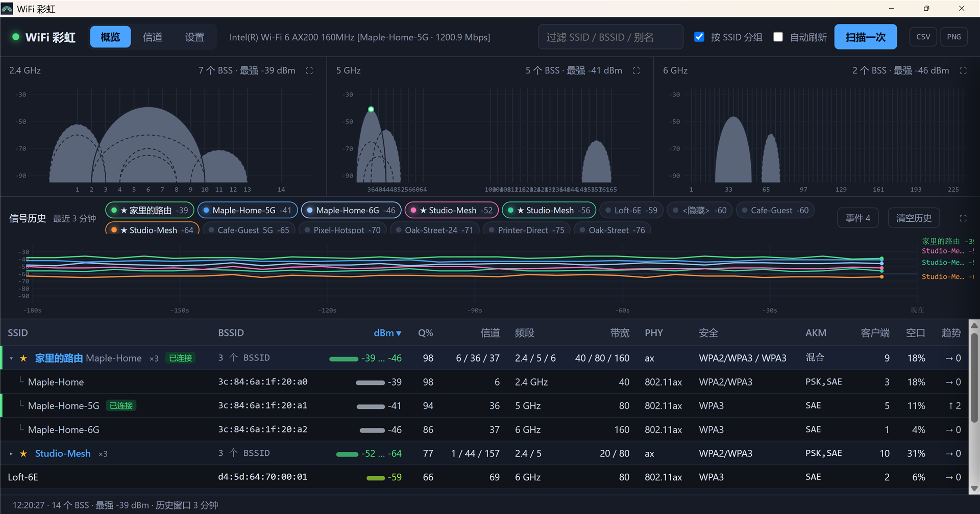The image size is (980, 514).
Task: Sort by the Q% column header
Action: (x=426, y=333)
